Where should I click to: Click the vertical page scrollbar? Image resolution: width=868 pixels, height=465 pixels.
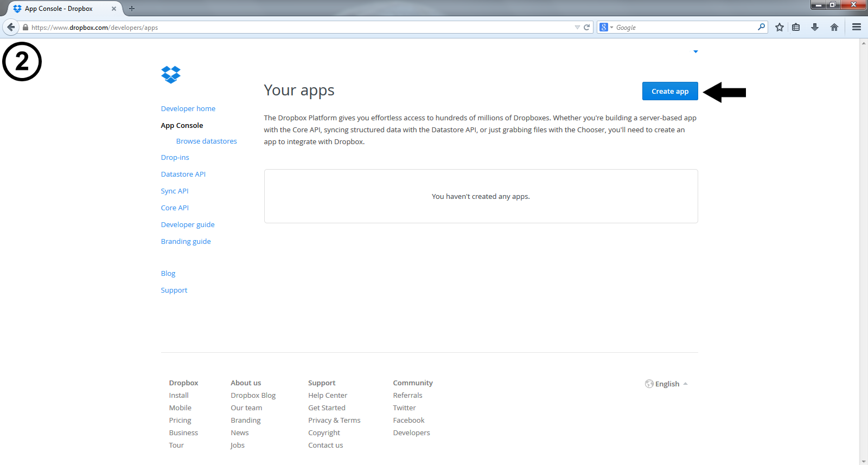pyautogui.click(x=864, y=251)
